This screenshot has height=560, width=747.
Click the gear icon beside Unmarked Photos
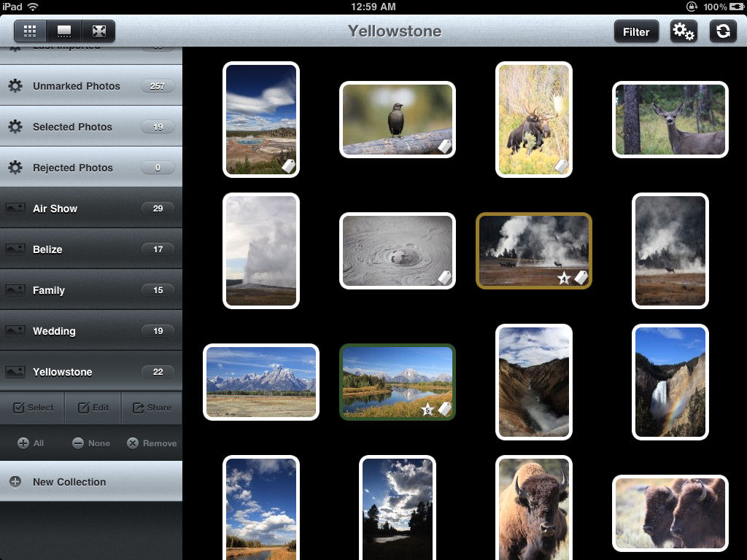coord(15,86)
